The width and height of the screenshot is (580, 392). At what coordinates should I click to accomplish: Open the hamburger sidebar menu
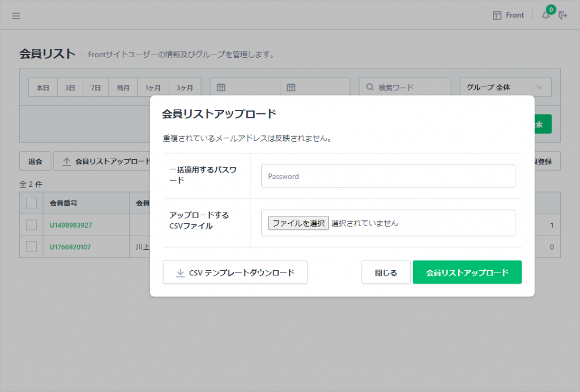[x=16, y=16]
